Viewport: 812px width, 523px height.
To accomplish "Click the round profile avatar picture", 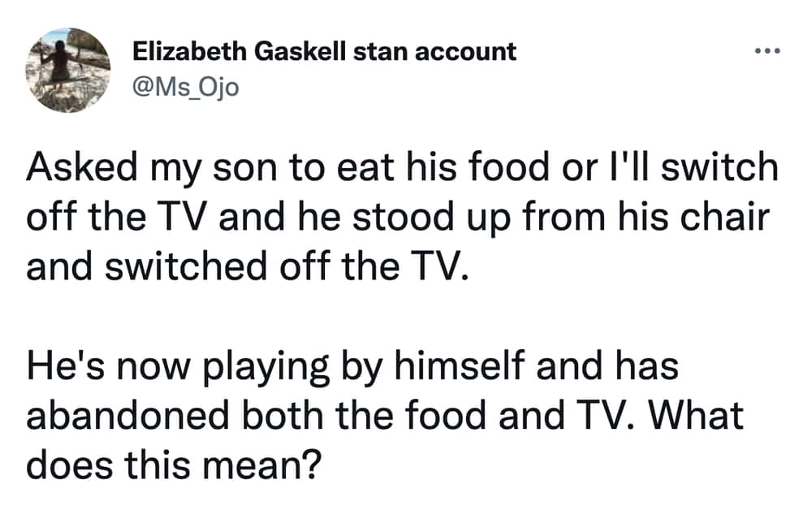I will 68,71.
